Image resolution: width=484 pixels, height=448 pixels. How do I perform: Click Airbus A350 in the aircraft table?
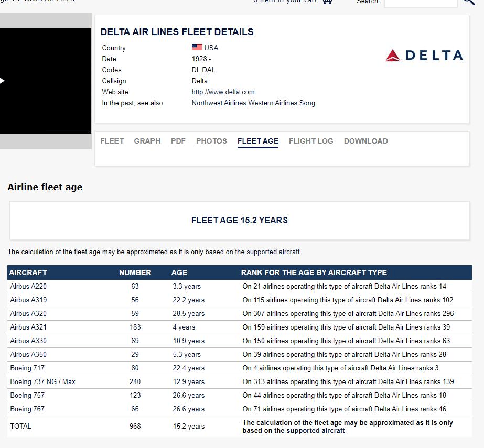pos(28,354)
